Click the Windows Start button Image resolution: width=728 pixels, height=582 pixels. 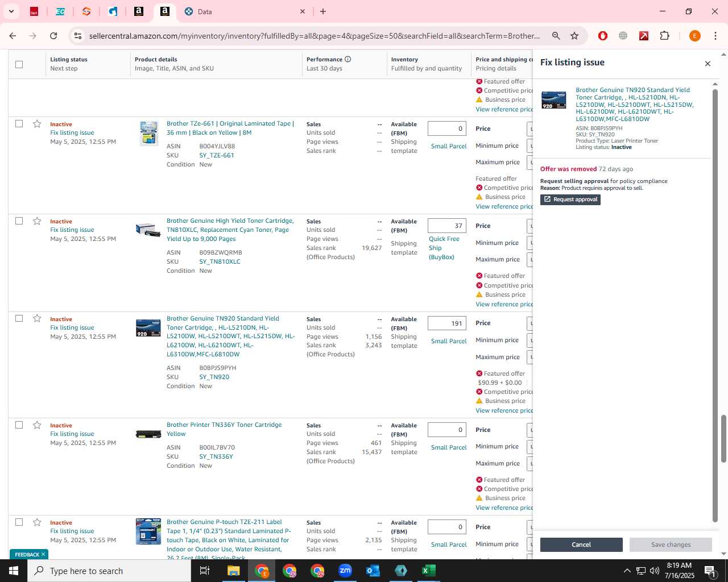click(x=14, y=571)
